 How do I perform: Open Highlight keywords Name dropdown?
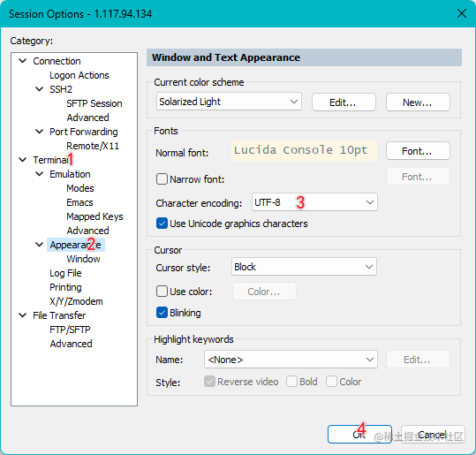click(291, 360)
